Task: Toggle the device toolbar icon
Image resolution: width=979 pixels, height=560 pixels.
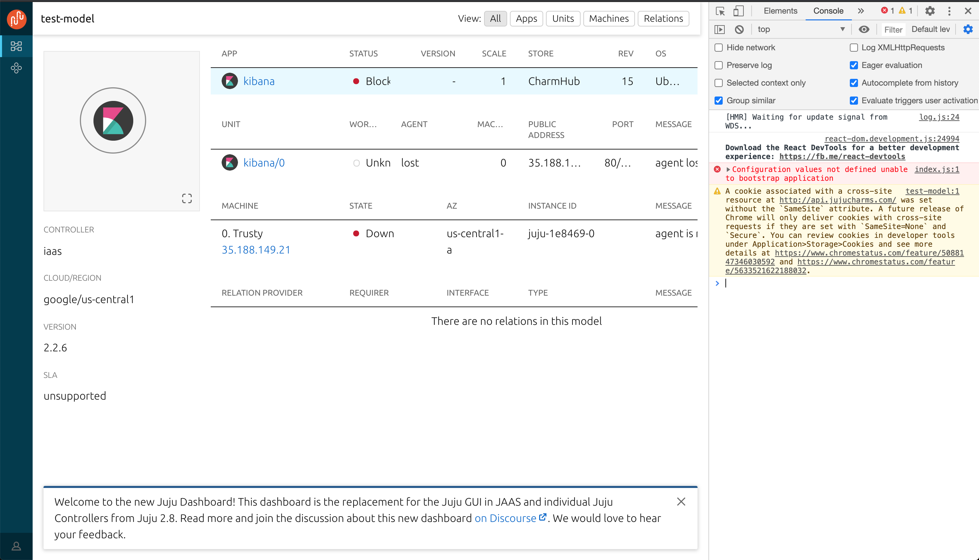Action: click(738, 11)
